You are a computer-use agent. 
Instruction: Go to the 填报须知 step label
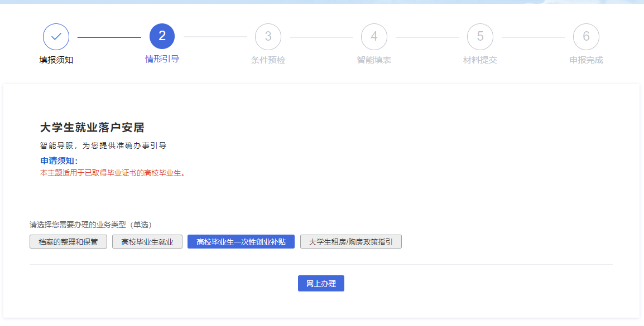56,60
